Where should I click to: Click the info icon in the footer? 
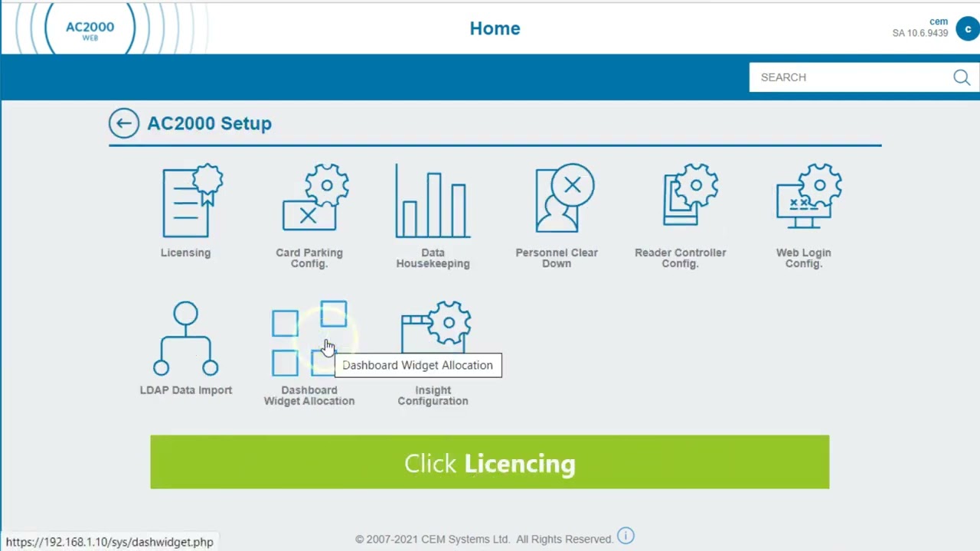626,536
